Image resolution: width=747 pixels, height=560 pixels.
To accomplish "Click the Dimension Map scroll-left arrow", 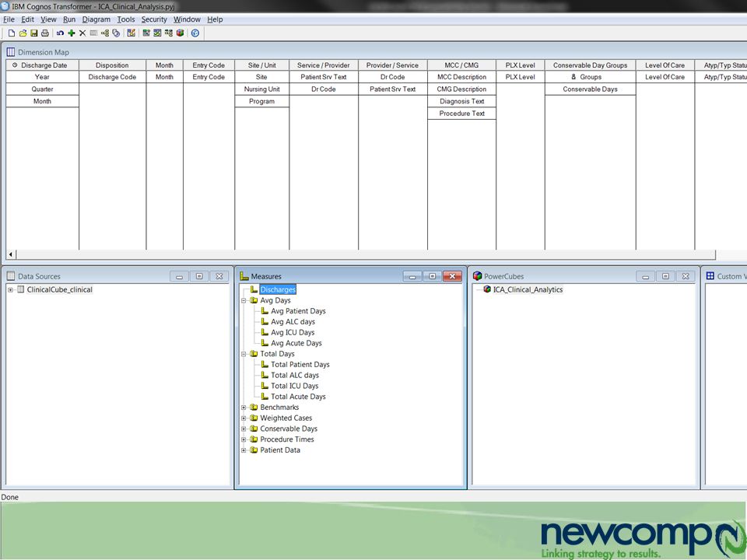I will pos(11,255).
